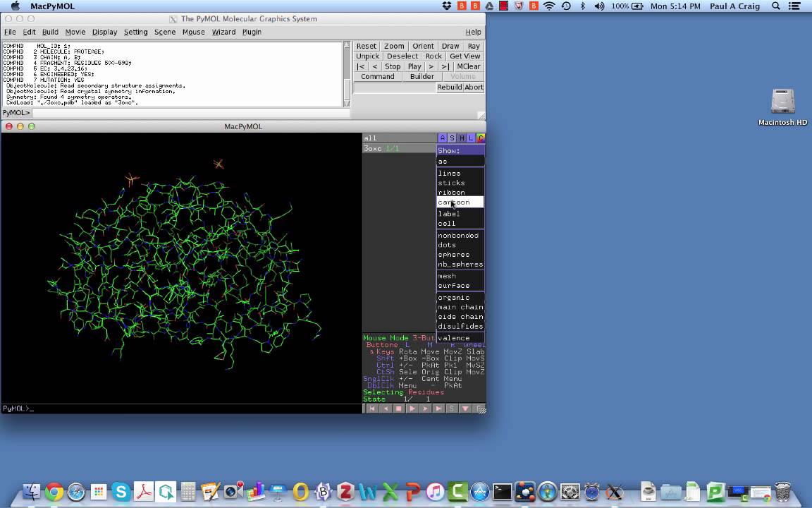Show 'valence' from the menu
Viewport: 812px width, 508px height.
460,338
